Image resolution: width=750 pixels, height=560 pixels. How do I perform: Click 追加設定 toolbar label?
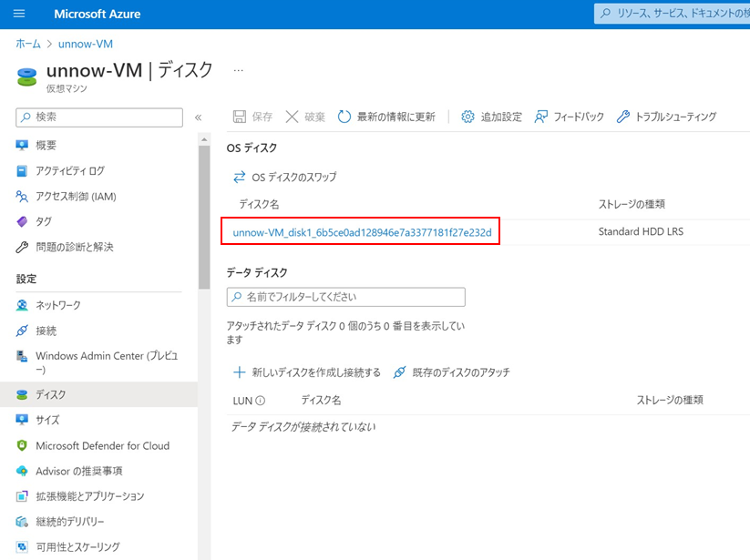(501, 117)
